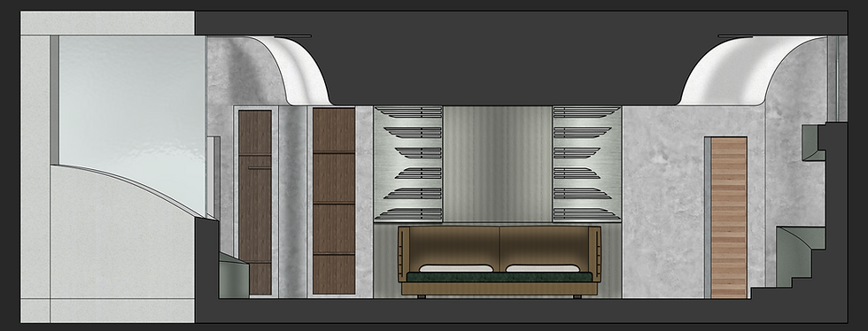Click the left white pillow on sofa
Viewport: 868px width, 331px height.
click(455, 268)
